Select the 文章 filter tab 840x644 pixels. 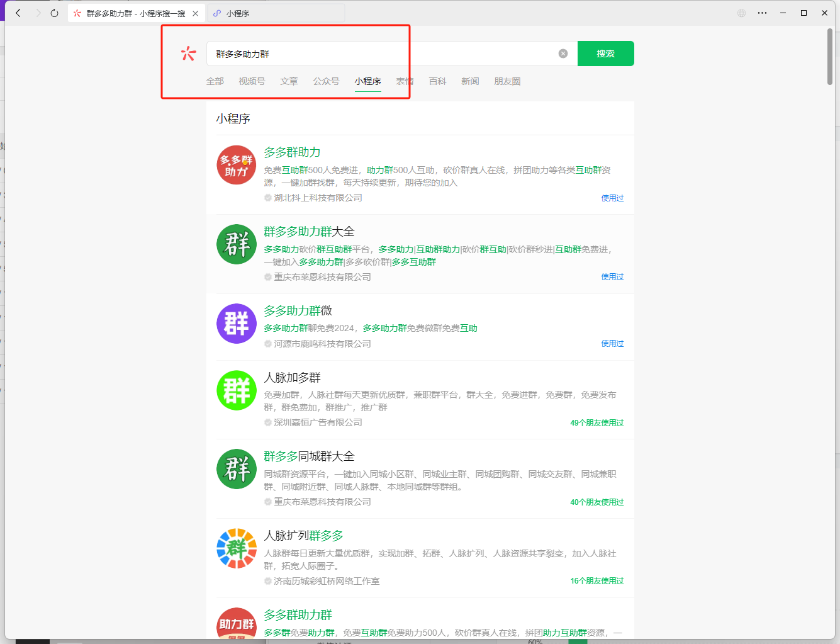[x=289, y=81]
